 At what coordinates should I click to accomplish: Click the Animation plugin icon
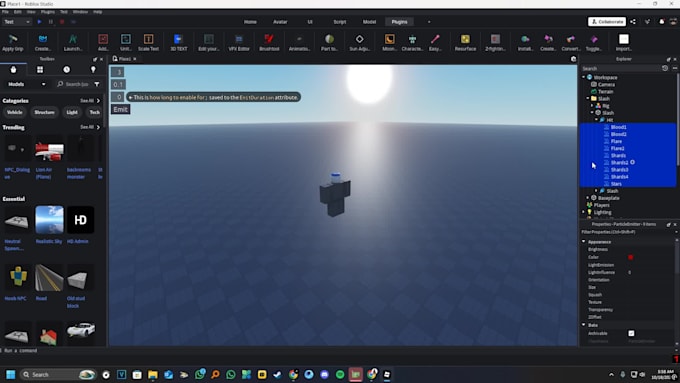pos(299,39)
